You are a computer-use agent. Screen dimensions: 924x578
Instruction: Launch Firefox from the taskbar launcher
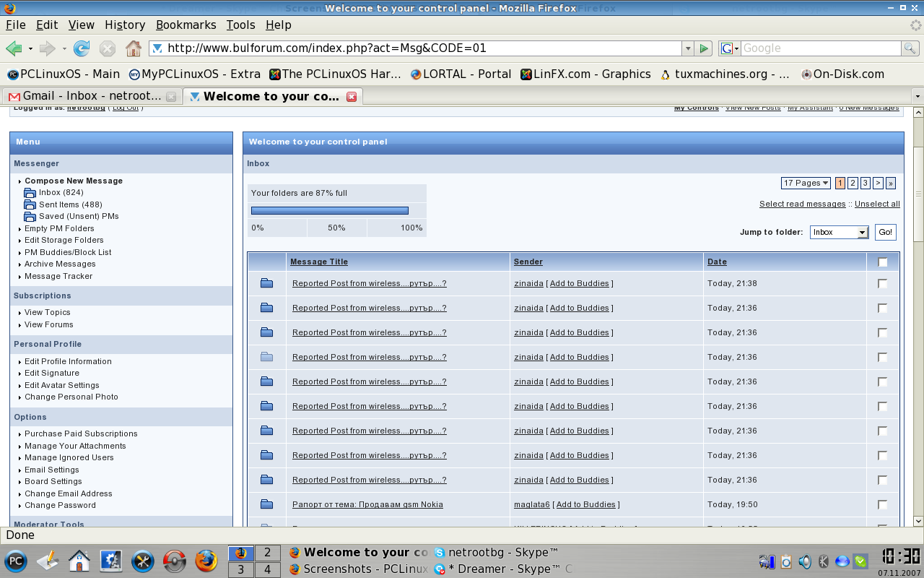(206, 561)
